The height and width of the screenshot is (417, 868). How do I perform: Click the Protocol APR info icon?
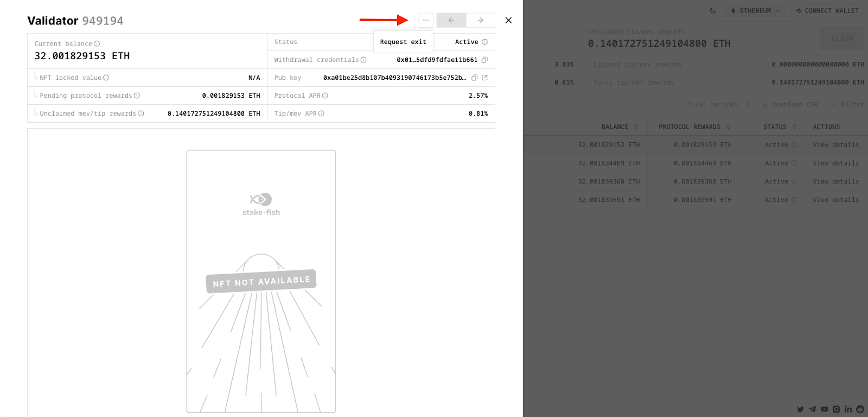(325, 96)
